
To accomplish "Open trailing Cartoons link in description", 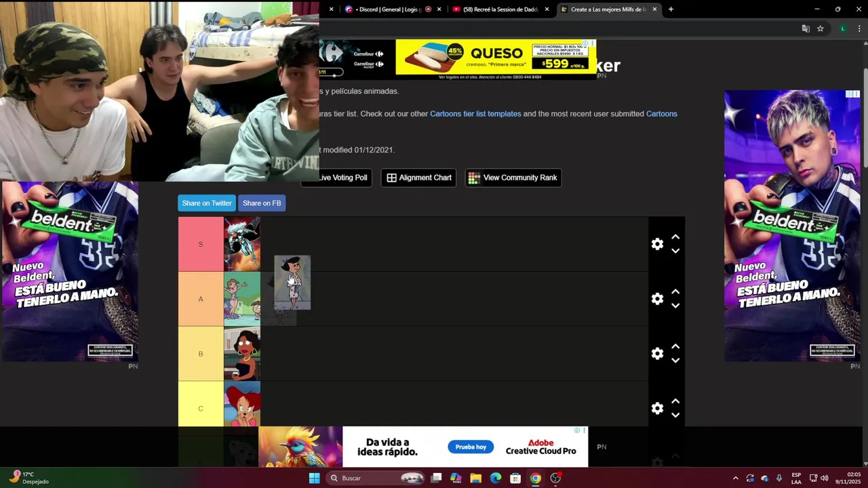I will tap(662, 114).
